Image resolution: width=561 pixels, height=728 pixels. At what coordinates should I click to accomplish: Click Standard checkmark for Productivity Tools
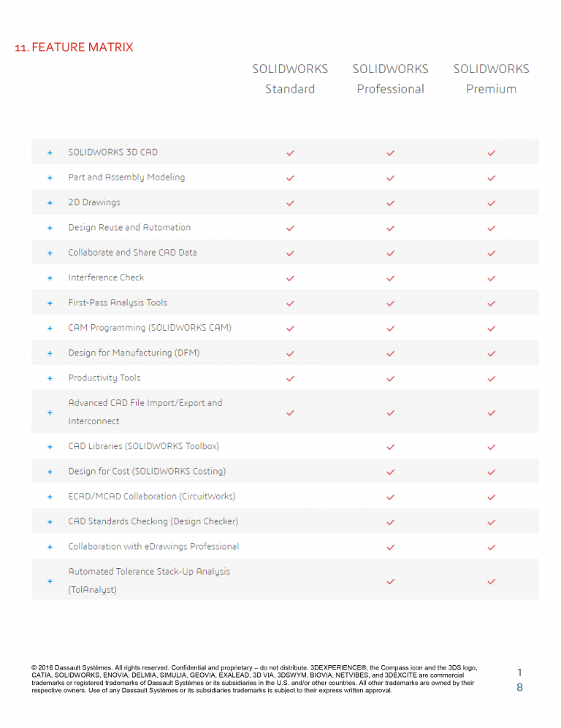point(290,378)
